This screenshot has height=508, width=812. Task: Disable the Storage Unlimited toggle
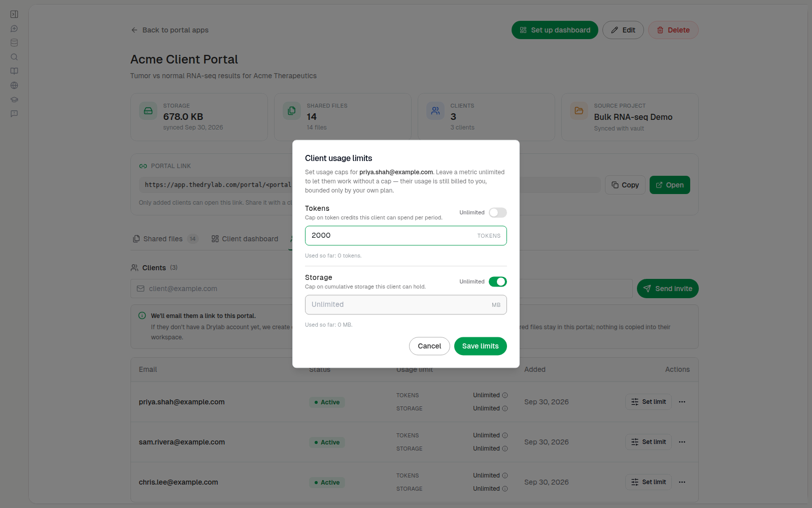tap(497, 281)
